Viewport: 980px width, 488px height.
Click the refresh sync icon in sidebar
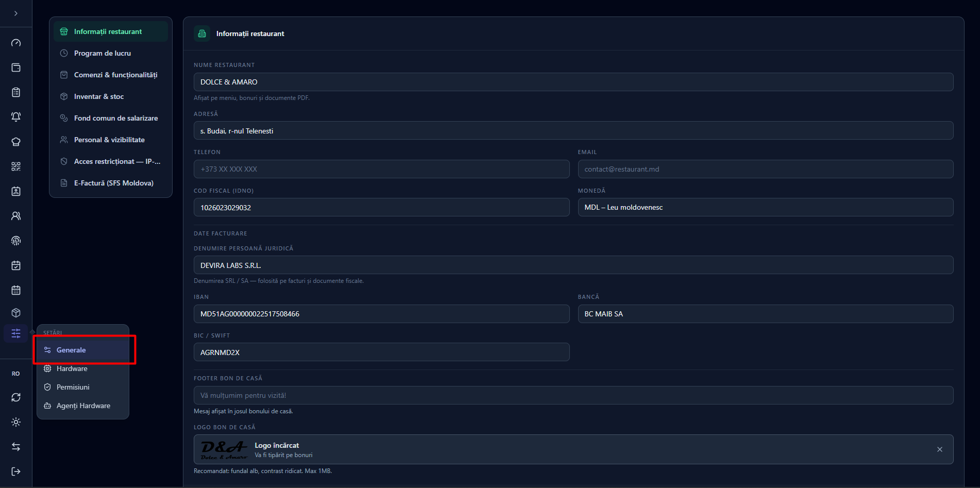click(x=16, y=397)
